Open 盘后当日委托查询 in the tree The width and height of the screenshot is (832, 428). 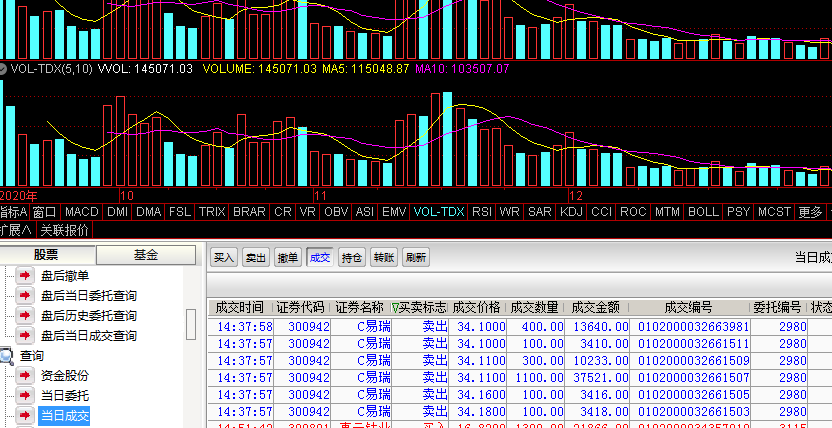click(x=89, y=295)
